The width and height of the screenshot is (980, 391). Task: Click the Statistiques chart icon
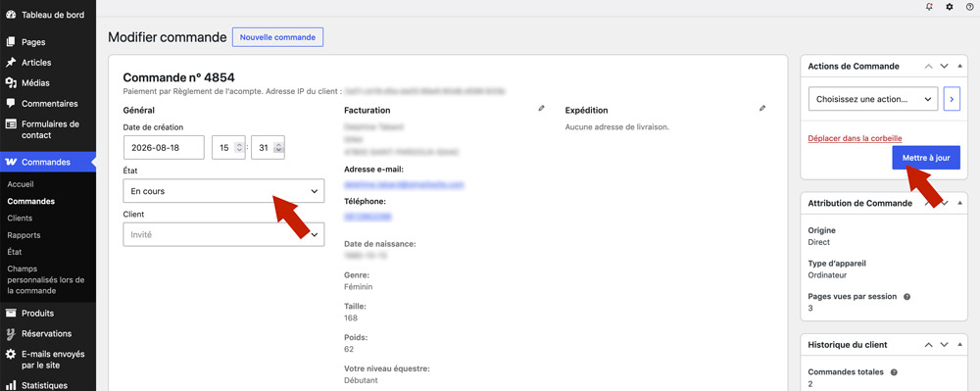[x=10, y=385]
